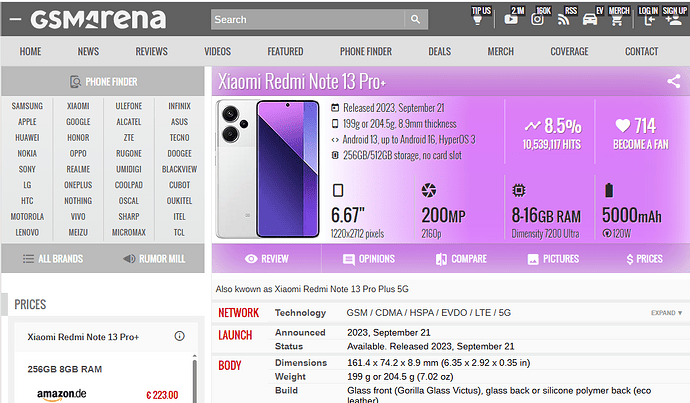The height and width of the screenshot is (403, 690).
Task: Click the share icon on phone header
Action: [674, 81]
